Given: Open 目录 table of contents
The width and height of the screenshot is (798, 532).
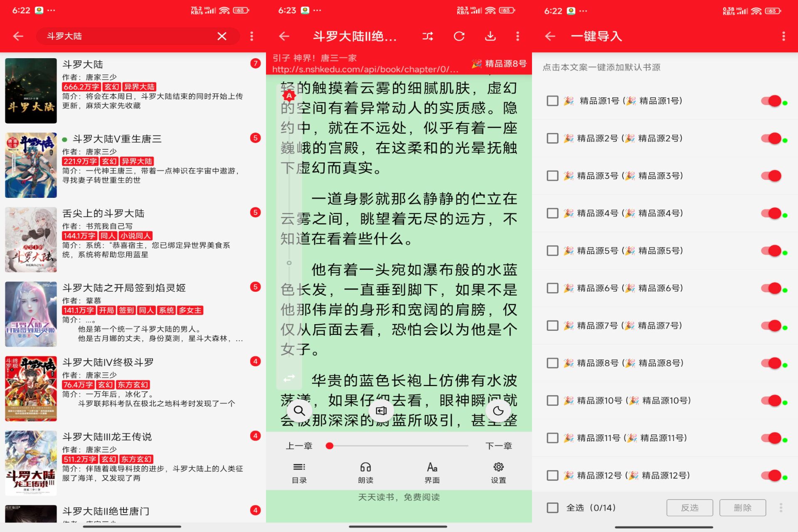Looking at the screenshot, I should [x=299, y=473].
